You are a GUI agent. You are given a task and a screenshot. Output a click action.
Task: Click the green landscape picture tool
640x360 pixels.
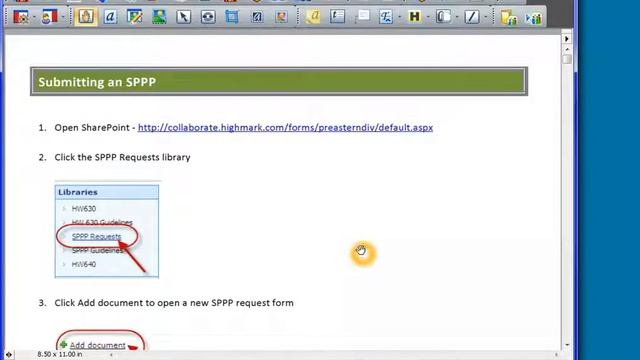click(159, 17)
